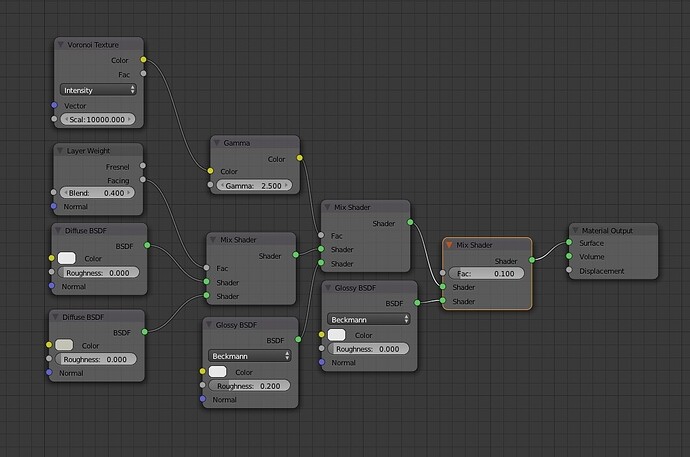Click the gray Gamma value socket on Gamma node
The width and height of the screenshot is (690, 457).
[x=210, y=185]
